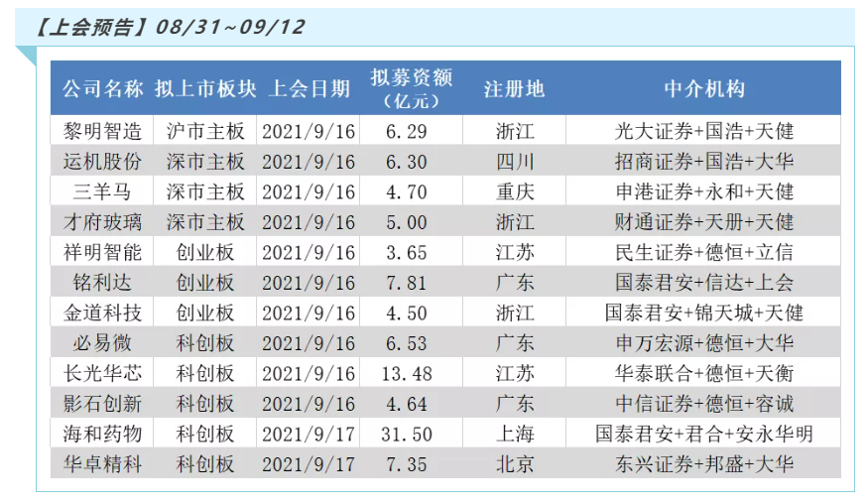
Task: Select the 金道科技 company cell
Action: click(102, 314)
